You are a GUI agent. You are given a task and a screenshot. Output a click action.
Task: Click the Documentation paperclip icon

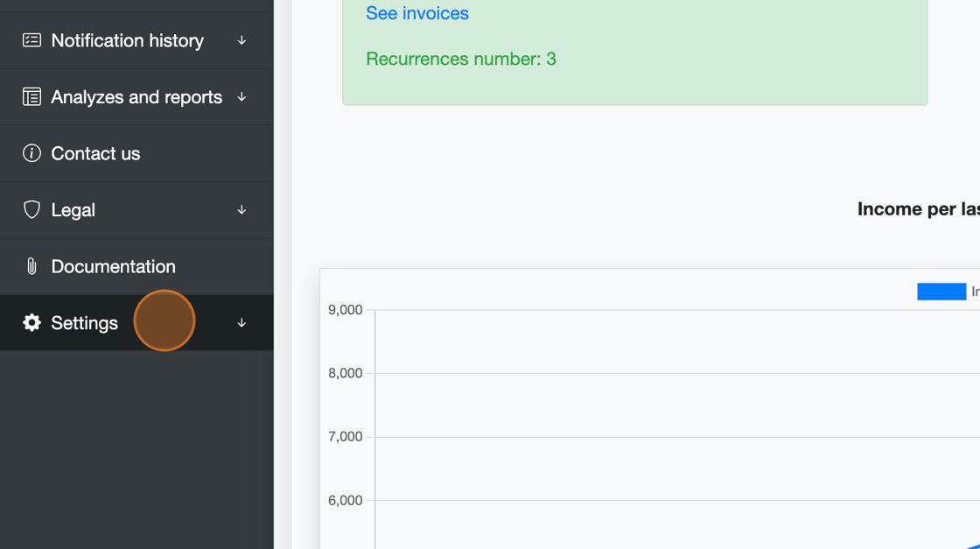pyautogui.click(x=31, y=266)
